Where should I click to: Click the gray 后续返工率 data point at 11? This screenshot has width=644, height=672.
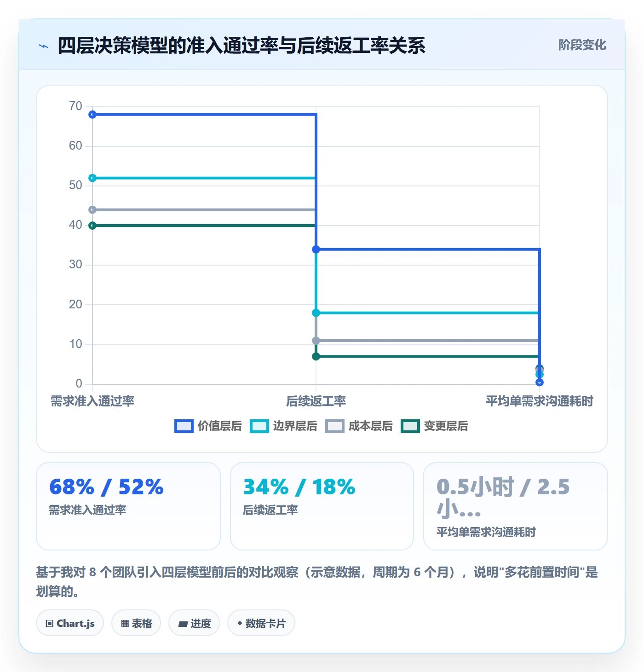click(x=316, y=341)
